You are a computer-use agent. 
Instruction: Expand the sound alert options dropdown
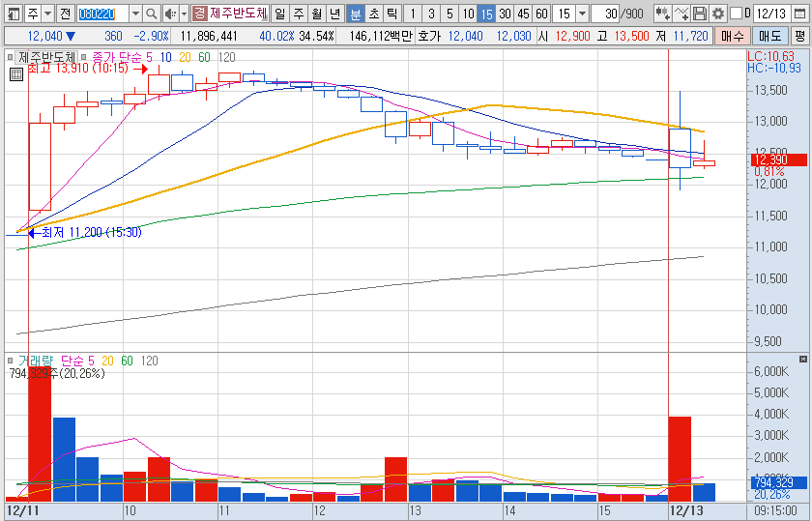coord(184,14)
